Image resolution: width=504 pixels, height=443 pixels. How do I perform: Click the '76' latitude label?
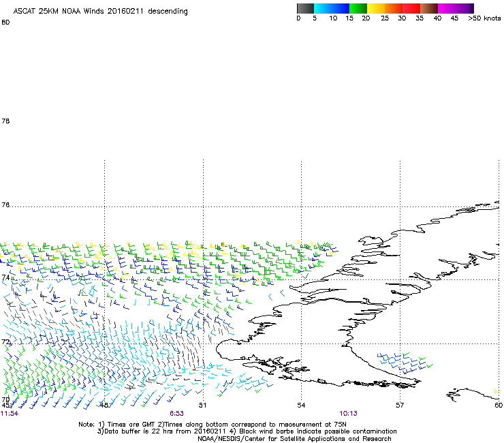tap(5, 204)
